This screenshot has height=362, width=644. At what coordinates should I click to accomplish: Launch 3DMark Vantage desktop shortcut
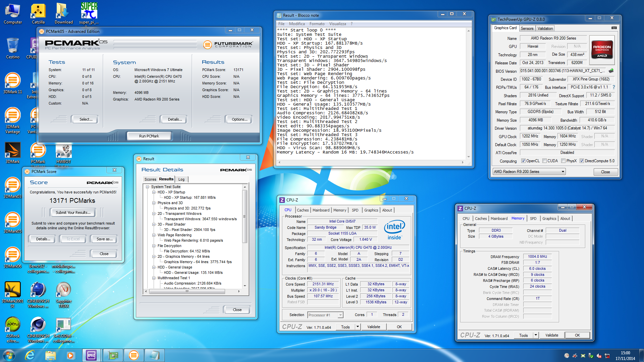(13, 121)
